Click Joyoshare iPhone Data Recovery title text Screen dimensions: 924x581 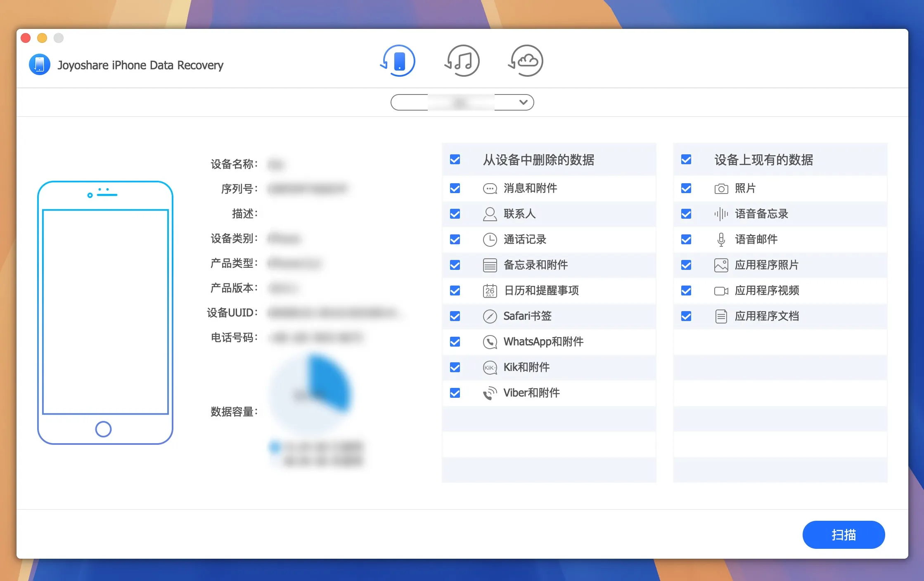coord(140,65)
